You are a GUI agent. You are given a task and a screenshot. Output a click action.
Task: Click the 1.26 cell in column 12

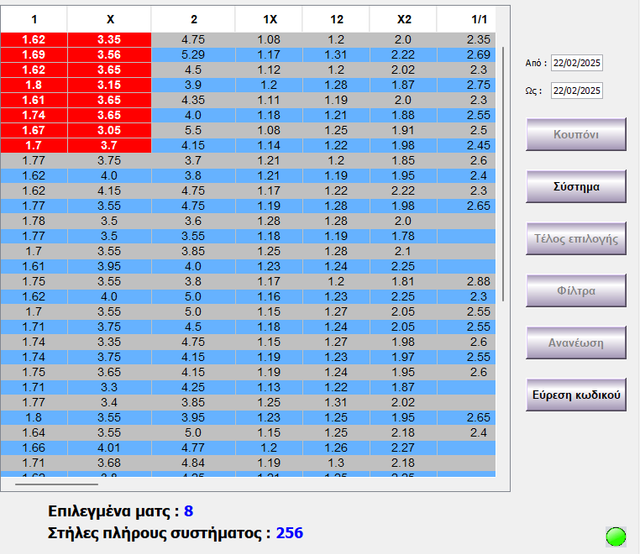coord(336,447)
